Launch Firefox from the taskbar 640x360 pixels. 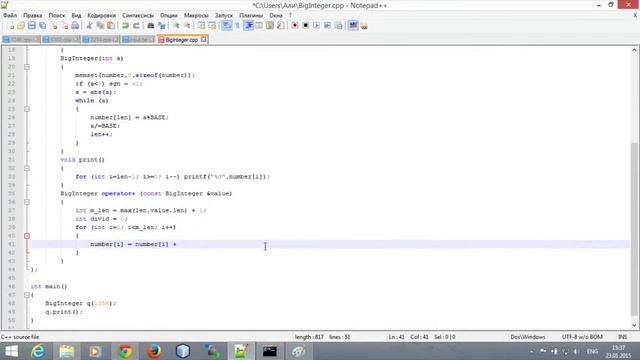154,351
